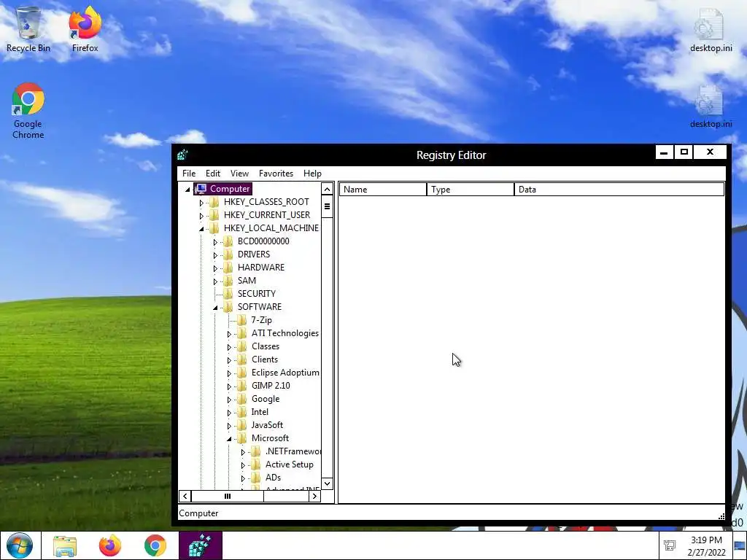
Task: Click the SECURITY folder icon
Action: click(228, 294)
